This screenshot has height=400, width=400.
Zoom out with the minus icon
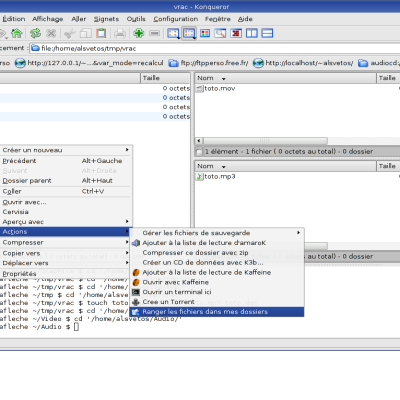click(154, 33)
